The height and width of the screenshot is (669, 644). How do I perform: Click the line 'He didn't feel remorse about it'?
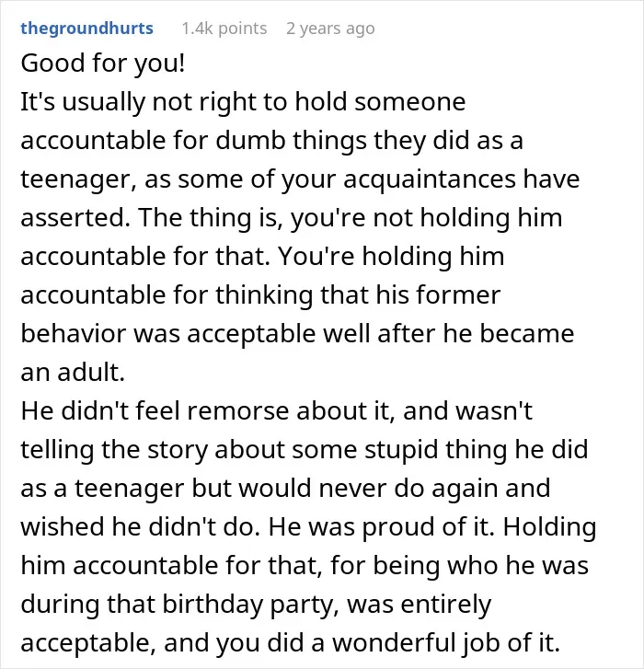pos(276,410)
